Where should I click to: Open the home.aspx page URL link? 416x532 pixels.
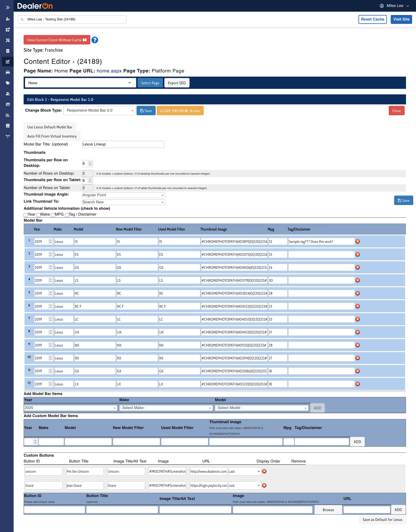tap(109, 71)
